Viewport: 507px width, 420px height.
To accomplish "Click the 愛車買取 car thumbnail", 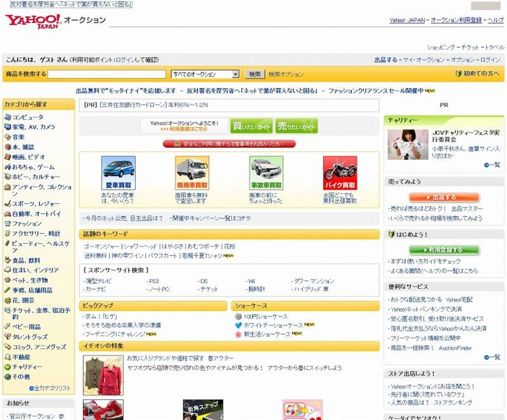I will tap(119, 173).
